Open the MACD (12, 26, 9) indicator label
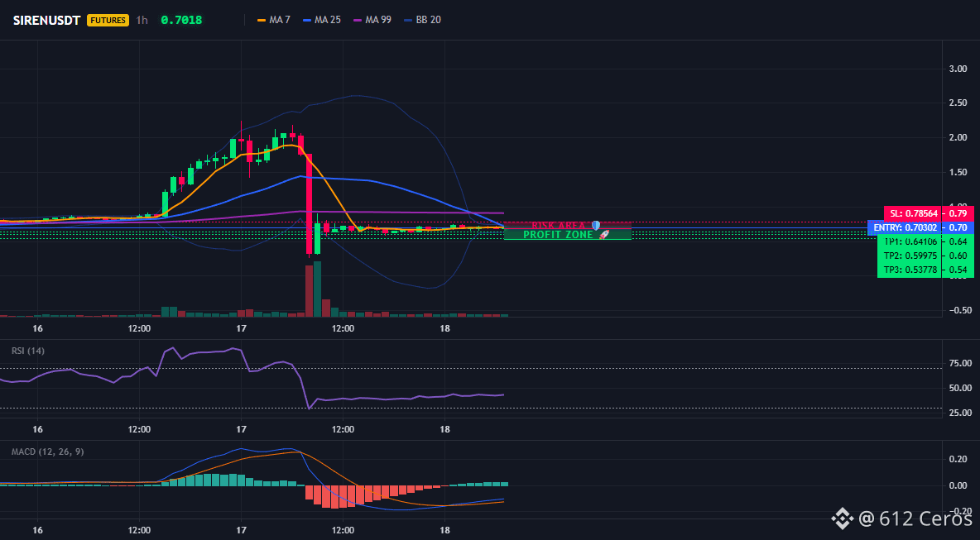This screenshot has width=980, height=540. (x=47, y=452)
